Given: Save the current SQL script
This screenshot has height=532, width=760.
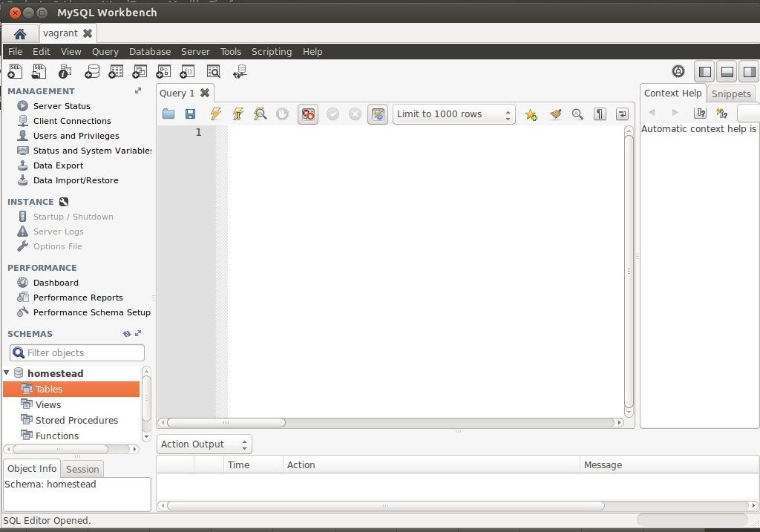Looking at the screenshot, I should pos(190,114).
